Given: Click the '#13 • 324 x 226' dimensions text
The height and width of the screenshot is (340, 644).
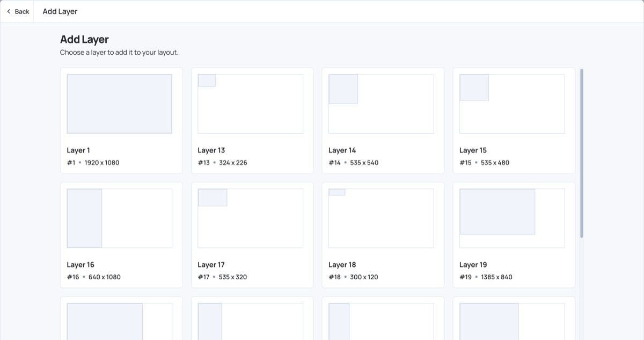Looking at the screenshot, I should click(x=222, y=163).
